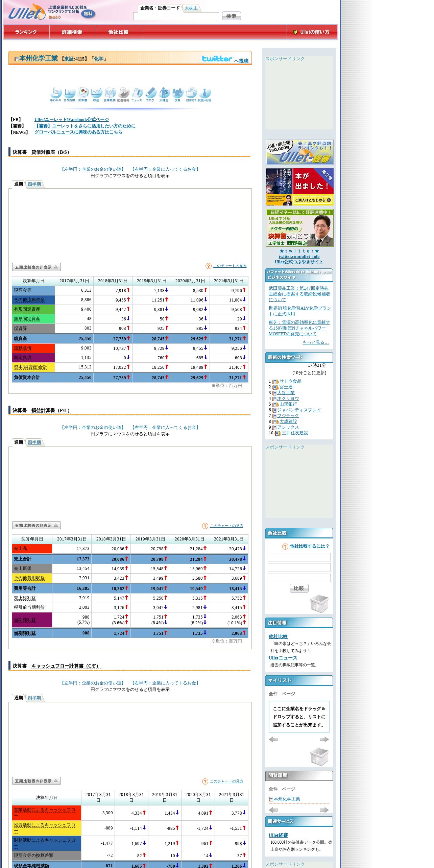The image size is (434, 868).
Task: Select the 企業名・証券コード search tab
Action: [160, 8]
